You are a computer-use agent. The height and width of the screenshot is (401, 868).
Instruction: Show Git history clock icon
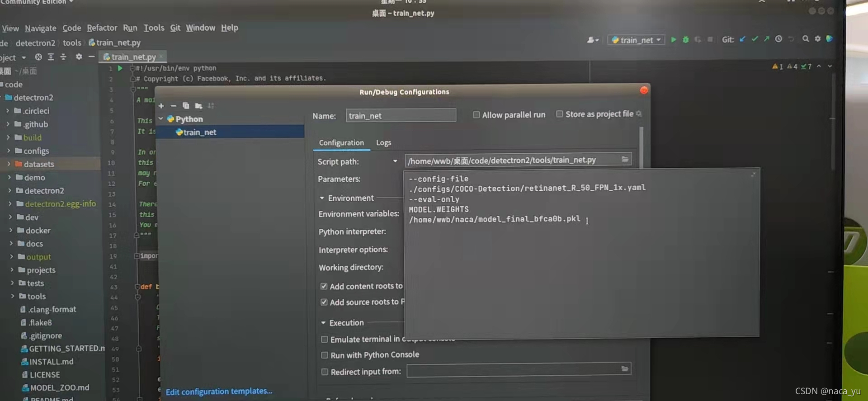coord(778,39)
